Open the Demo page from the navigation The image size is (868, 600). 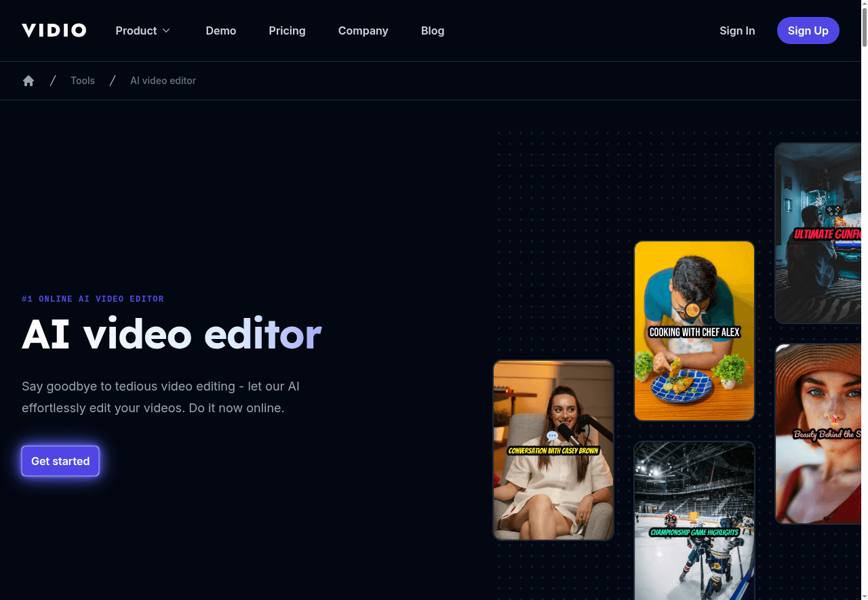[221, 31]
